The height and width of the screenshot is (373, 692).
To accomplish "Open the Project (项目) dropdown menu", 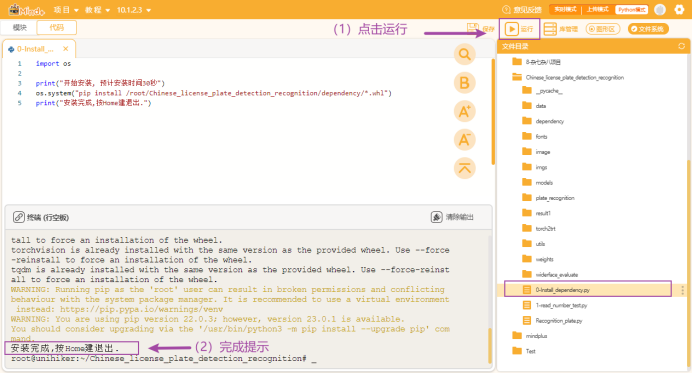I will [x=66, y=10].
